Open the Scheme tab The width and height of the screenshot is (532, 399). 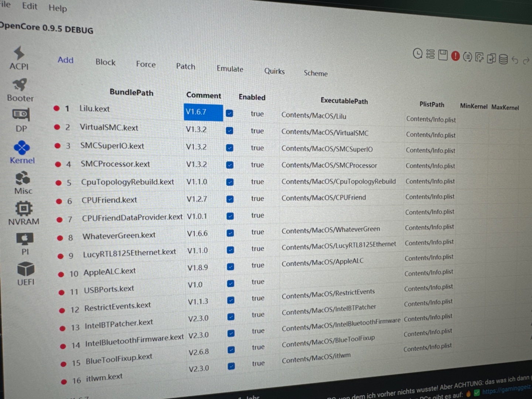point(316,73)
